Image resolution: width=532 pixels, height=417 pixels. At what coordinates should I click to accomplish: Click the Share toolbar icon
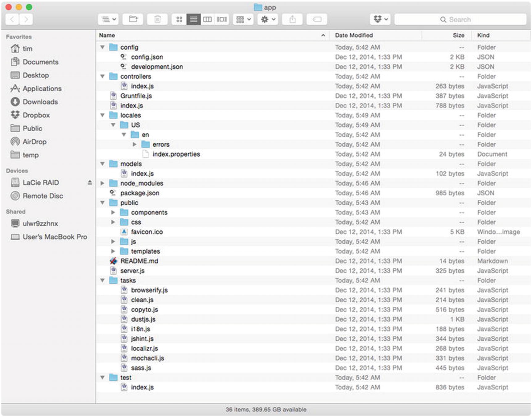click(x=292, y=19)
